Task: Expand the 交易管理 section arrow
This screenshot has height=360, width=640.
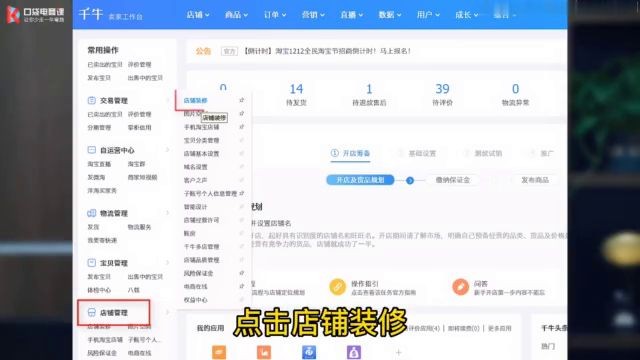Action: [167, 100]
